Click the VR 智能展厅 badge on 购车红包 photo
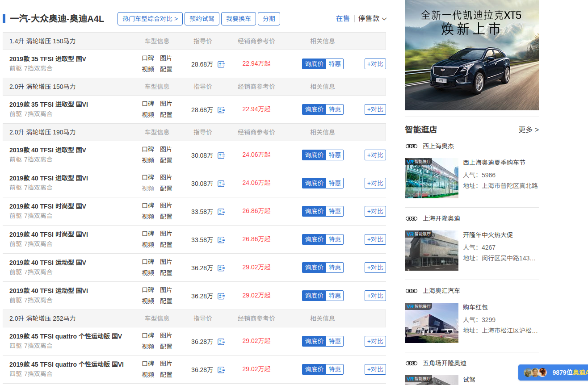Image resolution: width=588 pixels, height=385 pixels. pos(419,306)
